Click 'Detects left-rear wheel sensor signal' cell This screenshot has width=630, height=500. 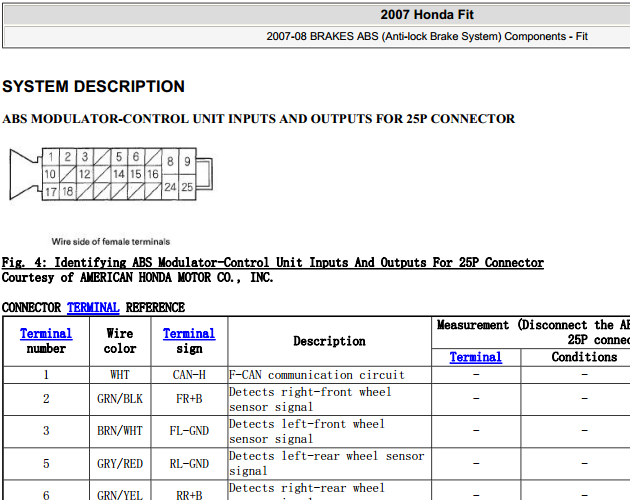(329, 463)
